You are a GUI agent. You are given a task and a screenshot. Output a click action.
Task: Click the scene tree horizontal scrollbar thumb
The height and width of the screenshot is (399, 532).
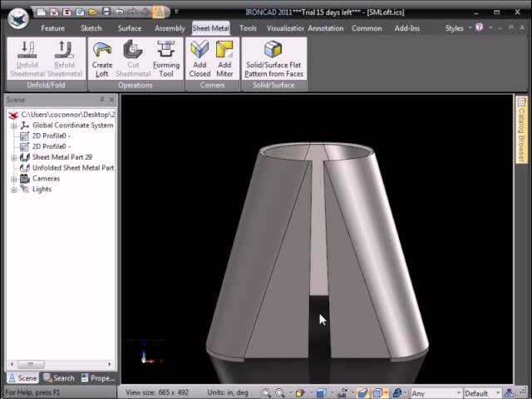tap(31, 364)
